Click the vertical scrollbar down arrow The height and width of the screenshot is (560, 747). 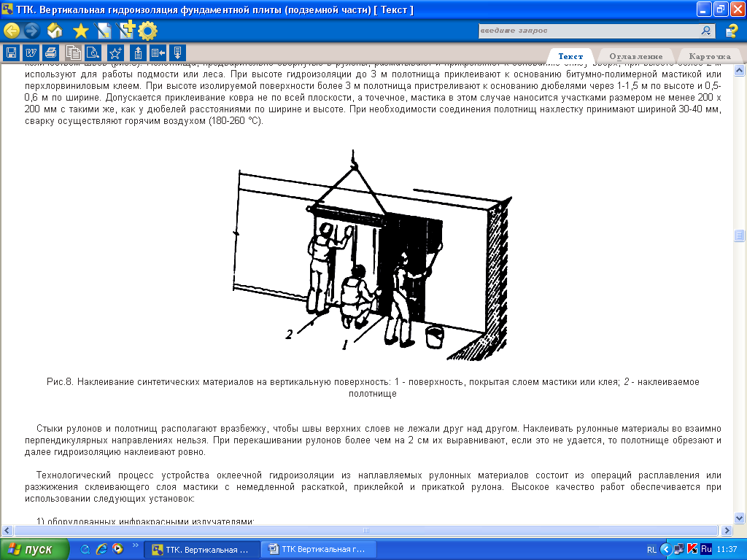[x=740, y=518]
